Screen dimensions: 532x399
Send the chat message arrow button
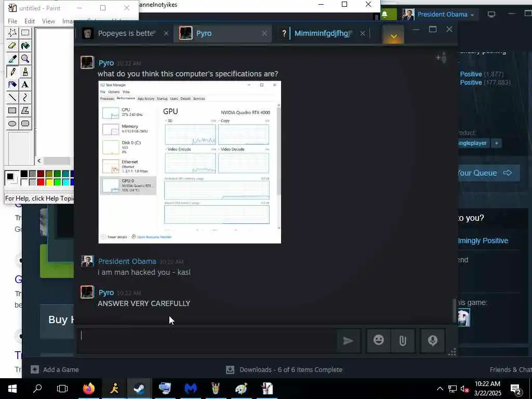point(349,341)
